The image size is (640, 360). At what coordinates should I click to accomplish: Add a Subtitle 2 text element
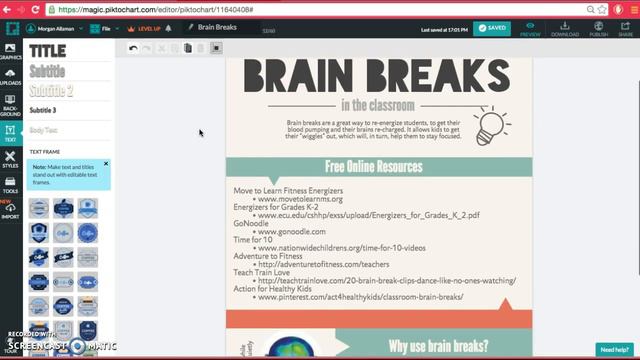[51, 91]
